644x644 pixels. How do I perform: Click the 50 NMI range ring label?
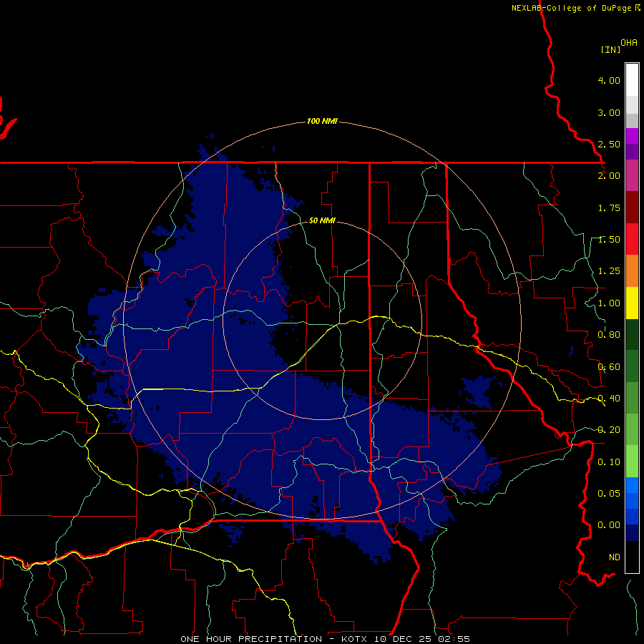(322, 220)
